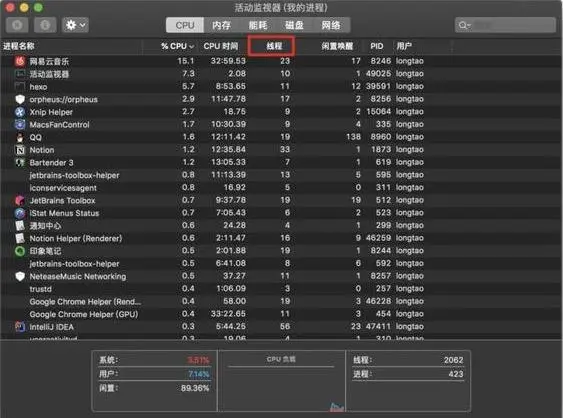The width and height of the screenshot is (563, 418).
Task: Sort by the 线程 column header
Action: (274, 46)
